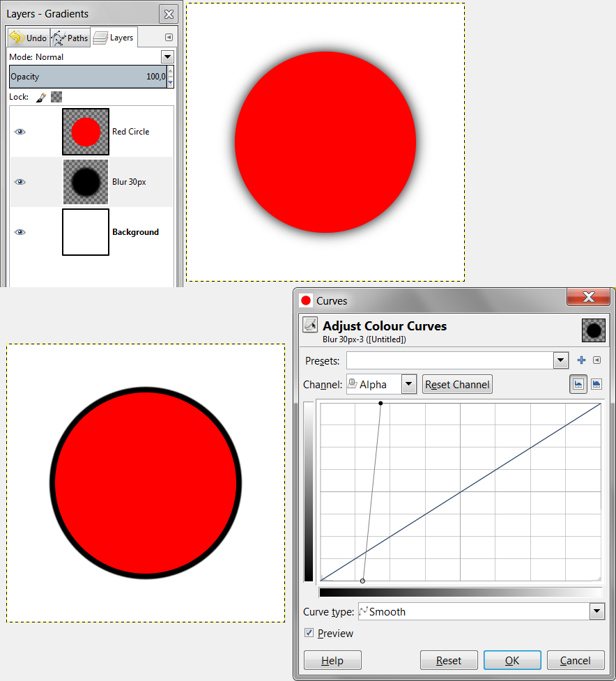The width and height of the screenshot is (616, 681).
Task: Switch to the Undo tab
Action: [x=28, y=38]
